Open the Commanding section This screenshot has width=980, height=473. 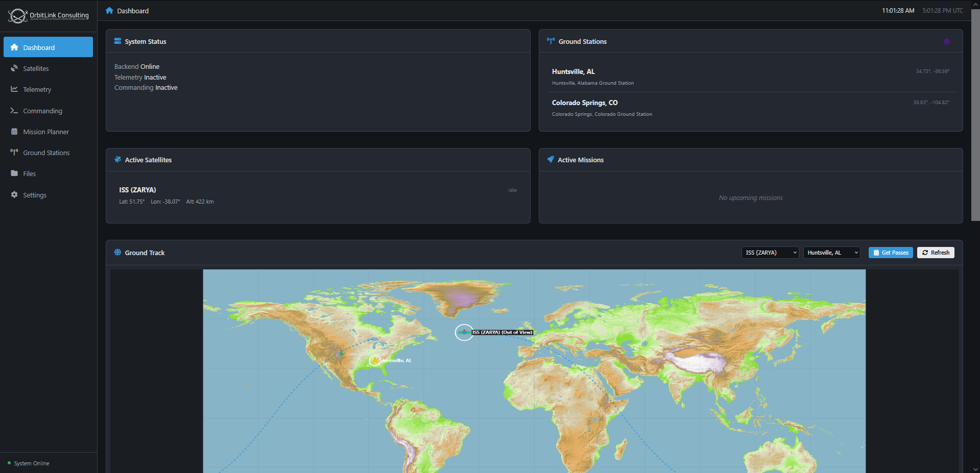coord(42,111)
